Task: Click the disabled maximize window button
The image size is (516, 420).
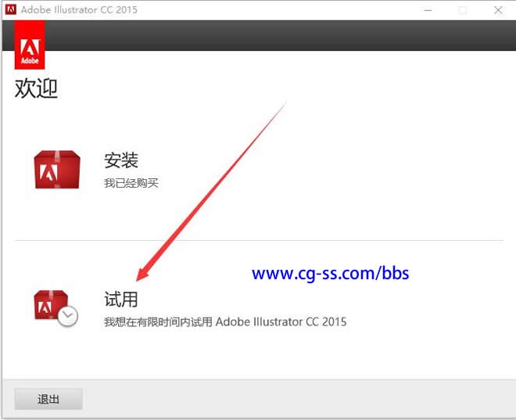Action: coord(463,9)
